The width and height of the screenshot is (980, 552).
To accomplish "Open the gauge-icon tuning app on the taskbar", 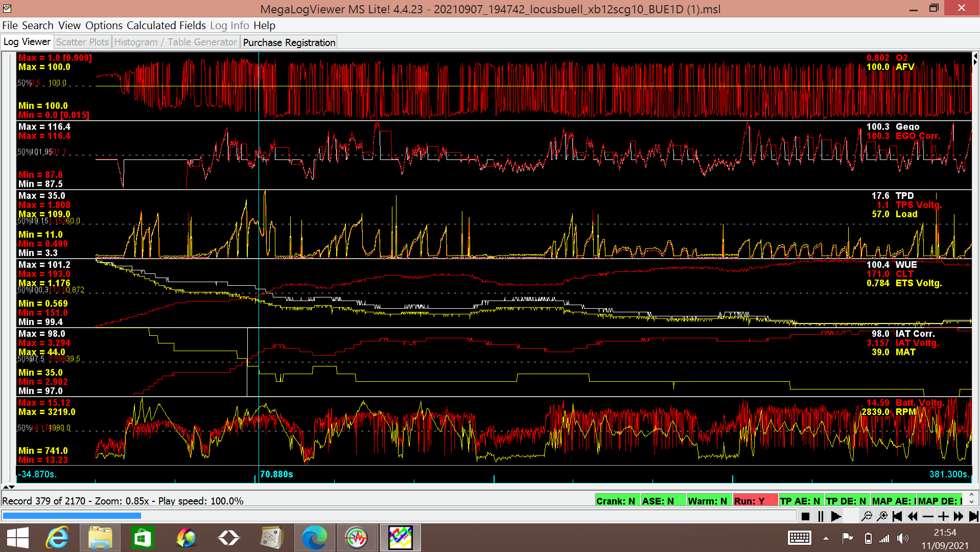I will click(x=357, y=538).
